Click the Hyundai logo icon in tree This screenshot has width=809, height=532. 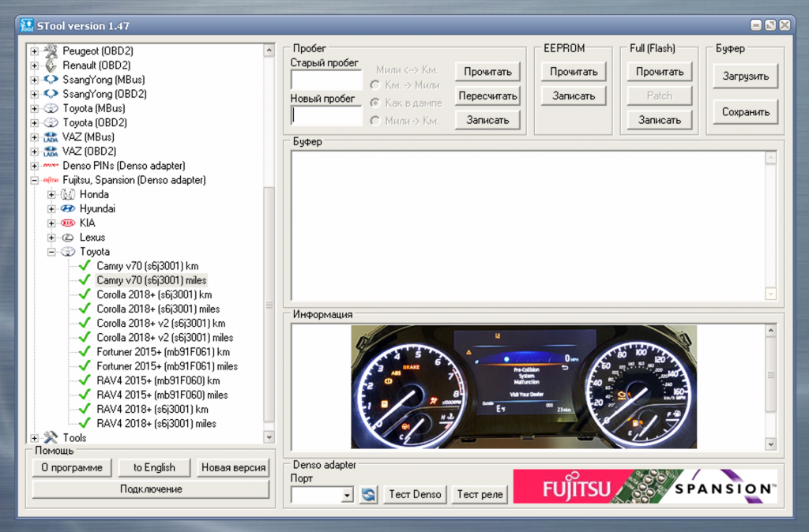tap(67, 209)
